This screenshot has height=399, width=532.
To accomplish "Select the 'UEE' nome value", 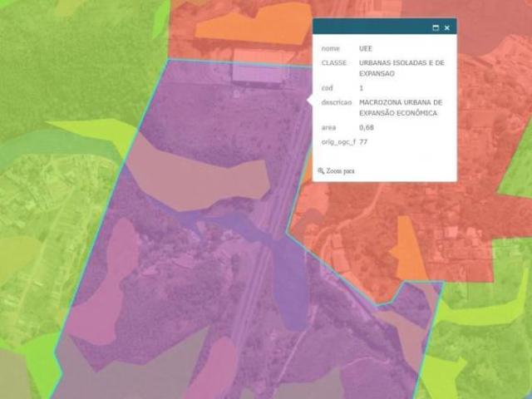I will coord(366,48).
